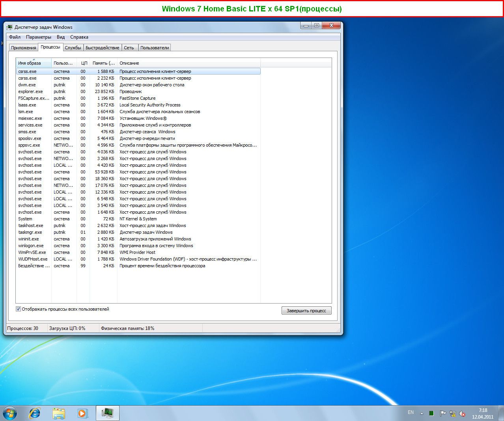Launch Windows Media Player from taskbar
504x421 pixels.
[x=82, y=413]
